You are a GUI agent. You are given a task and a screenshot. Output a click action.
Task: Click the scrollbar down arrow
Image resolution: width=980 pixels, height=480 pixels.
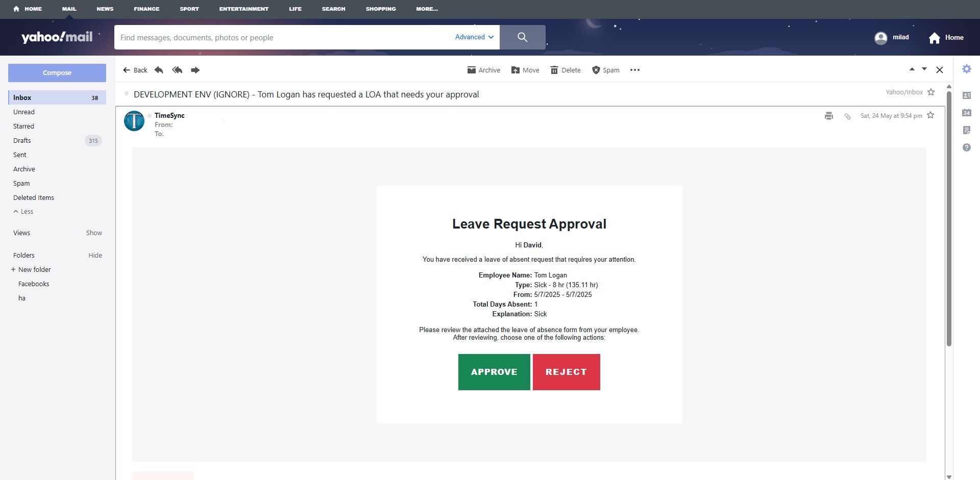pyautogui.click(x=949, y=477)
